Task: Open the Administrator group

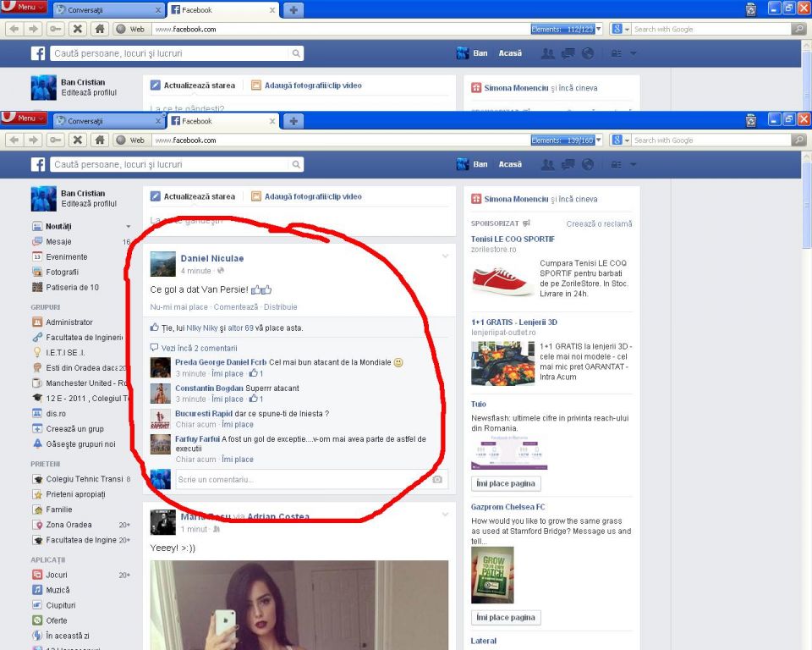Action: click(x=69, y=322)
